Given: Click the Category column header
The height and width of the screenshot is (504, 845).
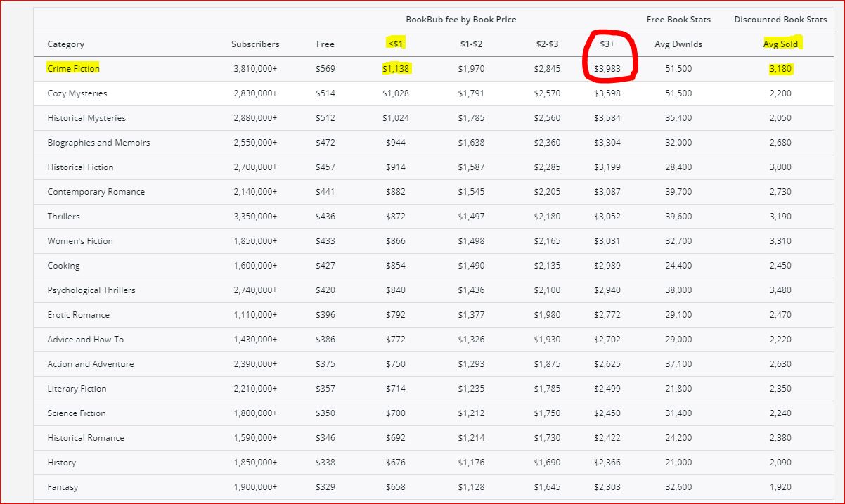Looking at the screenshot, I should (x=65, y=44).
